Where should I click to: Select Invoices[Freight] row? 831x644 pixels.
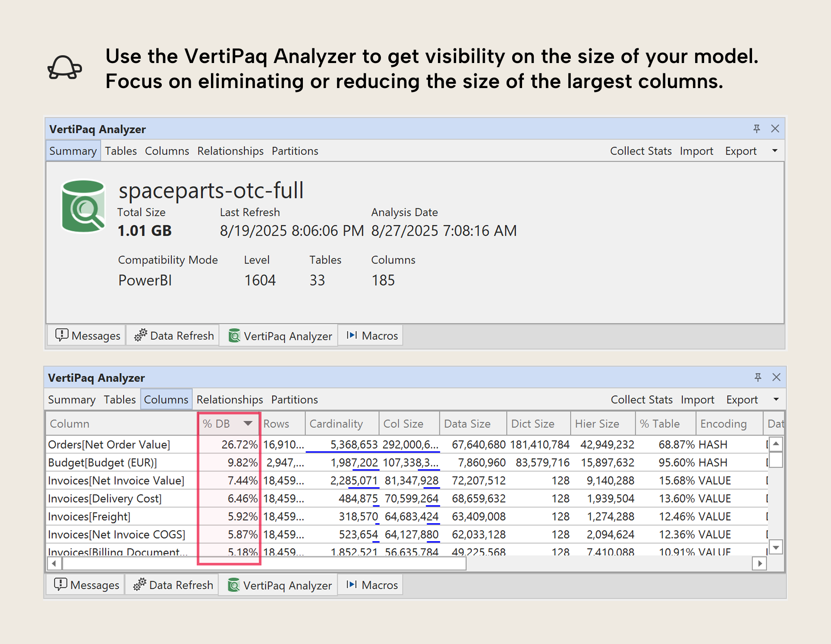tap(407, 517)
